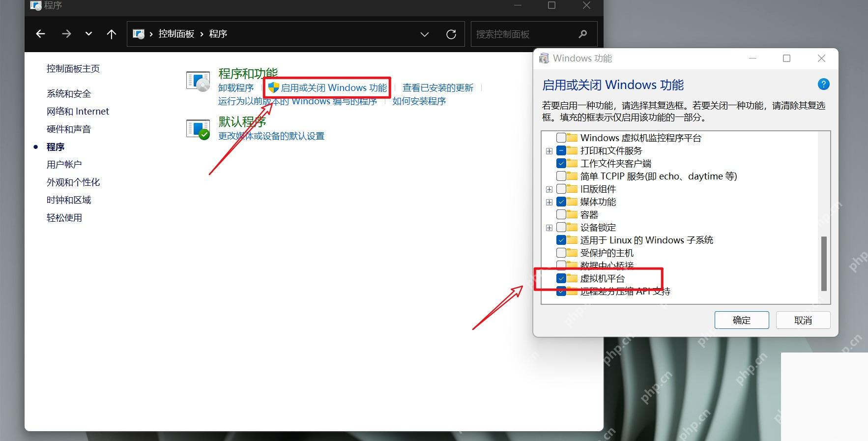Check the 受保护的主机 checkbox
This screenshot has width=868, height=441.
(x=561, y=253)
